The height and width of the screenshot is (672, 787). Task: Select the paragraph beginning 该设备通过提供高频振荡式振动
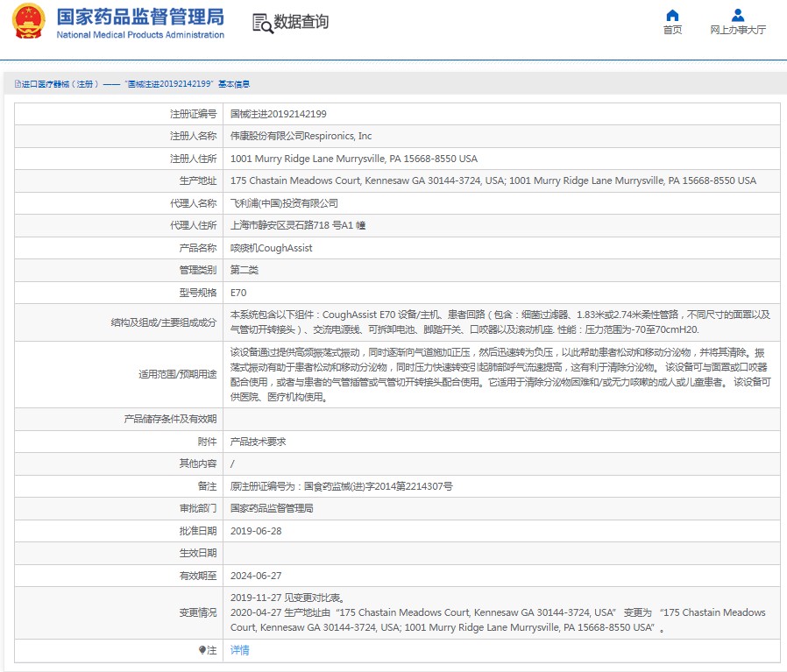[500, 374]
